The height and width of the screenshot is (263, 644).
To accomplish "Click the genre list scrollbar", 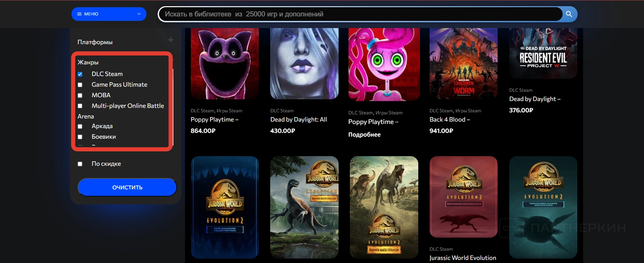I will click(x=173, y=107).
